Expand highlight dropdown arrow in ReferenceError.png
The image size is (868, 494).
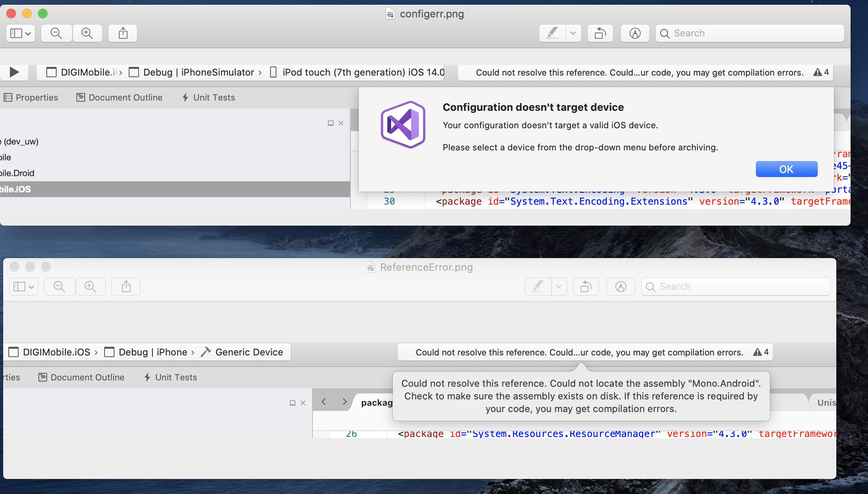pos(559,287)
